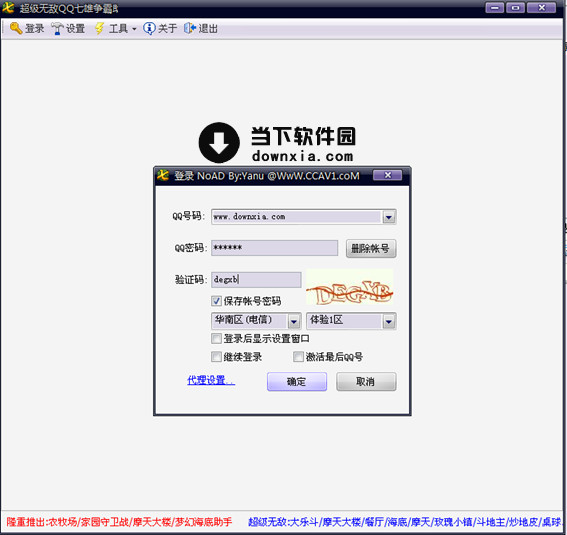This screenshot has height=535, width=567.
Task: Enable 登录后显示设置窗口 checkbox
Action: pyautogui.click(x=216, y=339)
